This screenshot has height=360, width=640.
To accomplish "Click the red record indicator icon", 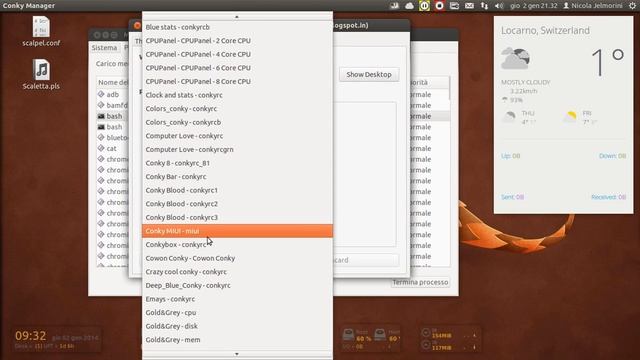I will 440,6.
